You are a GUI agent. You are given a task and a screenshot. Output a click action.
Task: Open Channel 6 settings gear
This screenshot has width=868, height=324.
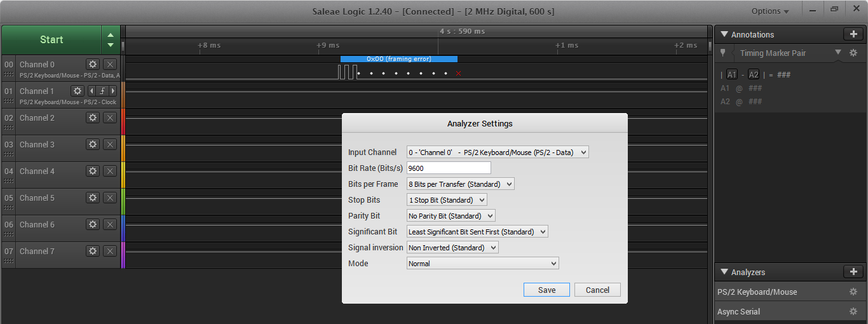click(x=93, y=224)
